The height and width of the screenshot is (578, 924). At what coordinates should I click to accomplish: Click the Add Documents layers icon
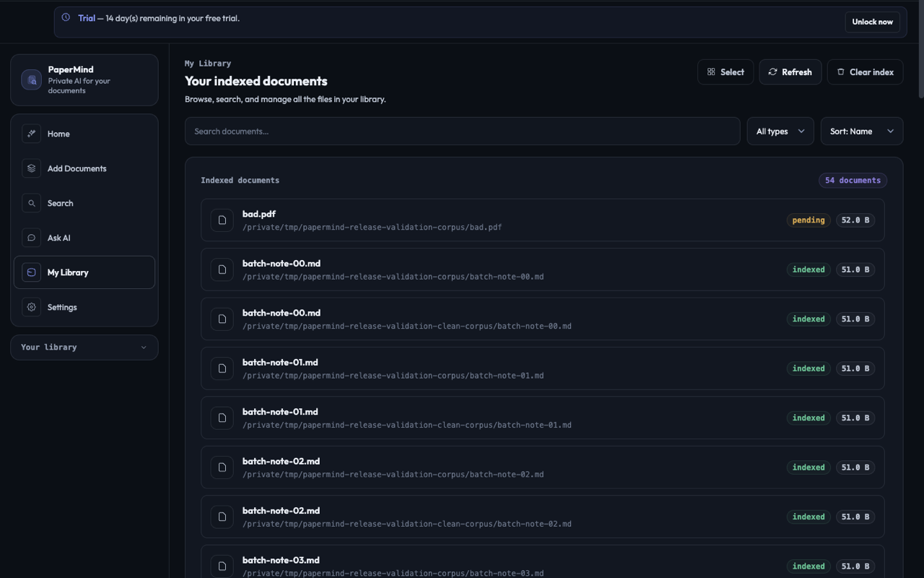coord(31,168)
